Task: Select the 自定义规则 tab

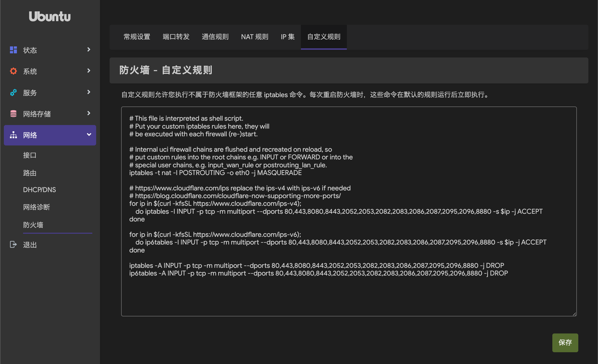Action: [324, 37]
